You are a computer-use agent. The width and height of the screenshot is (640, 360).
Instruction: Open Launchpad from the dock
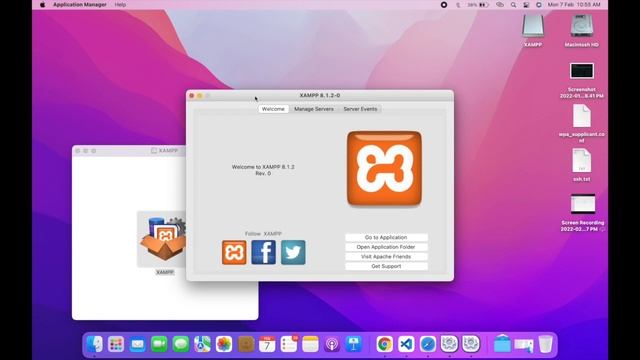pos(116,344)
